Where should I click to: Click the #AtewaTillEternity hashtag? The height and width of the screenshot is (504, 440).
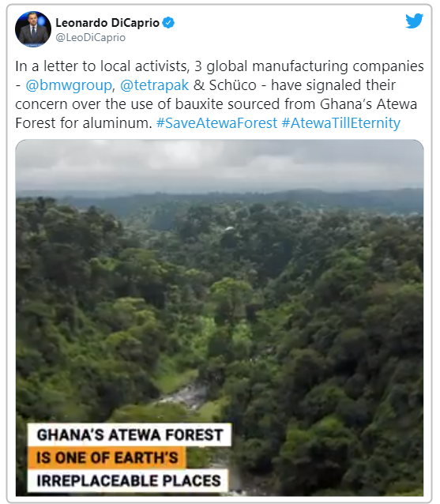[x=341, y=123]
